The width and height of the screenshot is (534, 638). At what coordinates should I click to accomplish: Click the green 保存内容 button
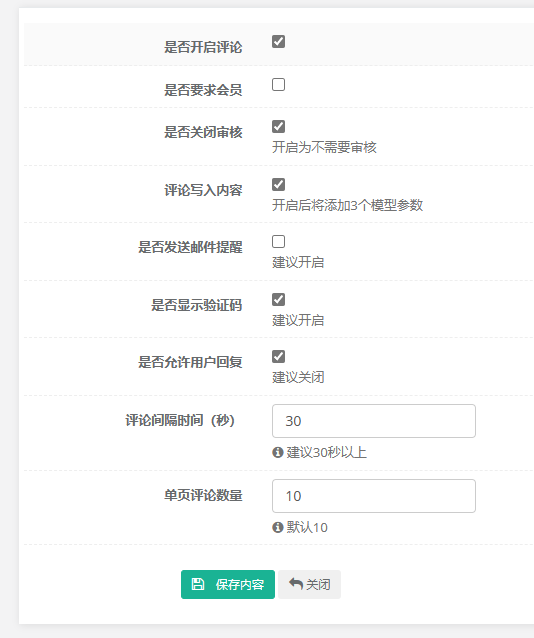pos(228,584)
